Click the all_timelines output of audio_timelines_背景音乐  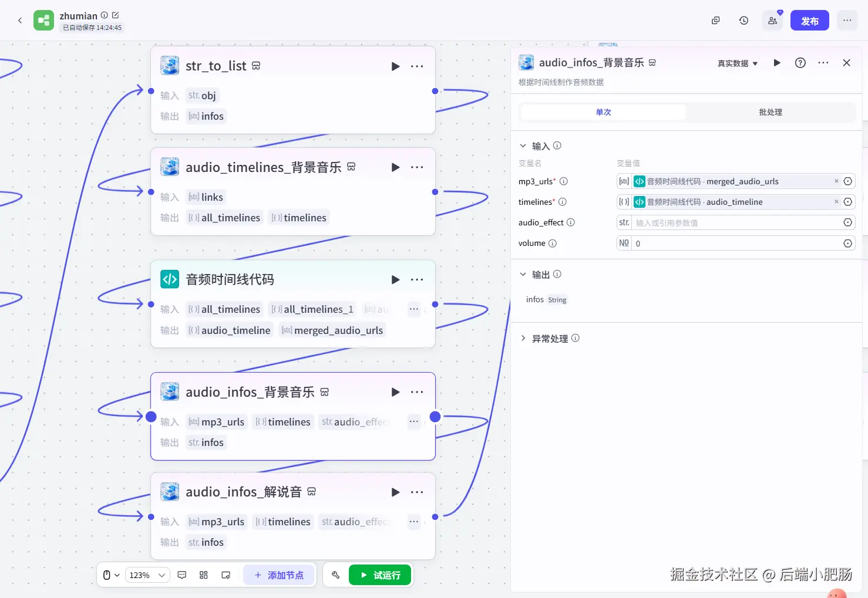224,218
